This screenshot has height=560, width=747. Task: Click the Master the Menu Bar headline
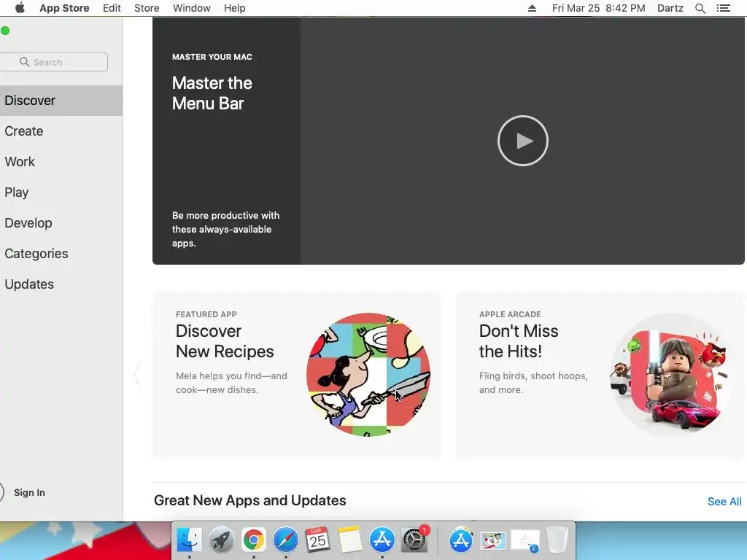[x=212, y=93]
